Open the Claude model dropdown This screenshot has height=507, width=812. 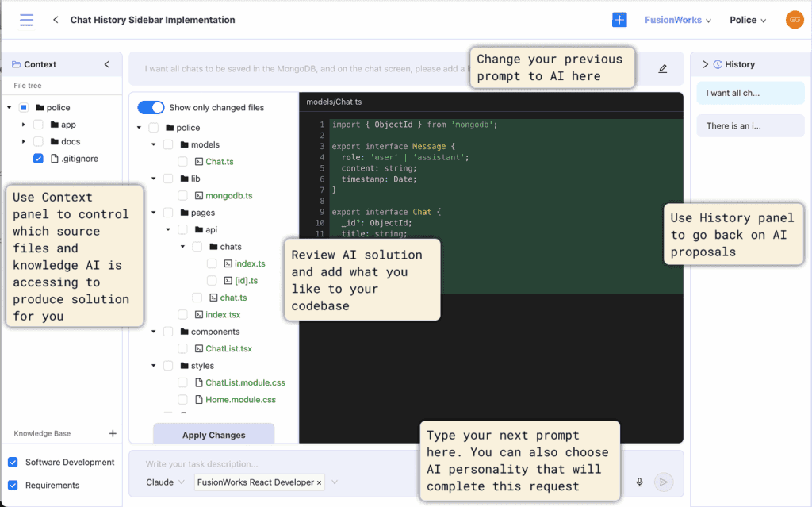166,482
